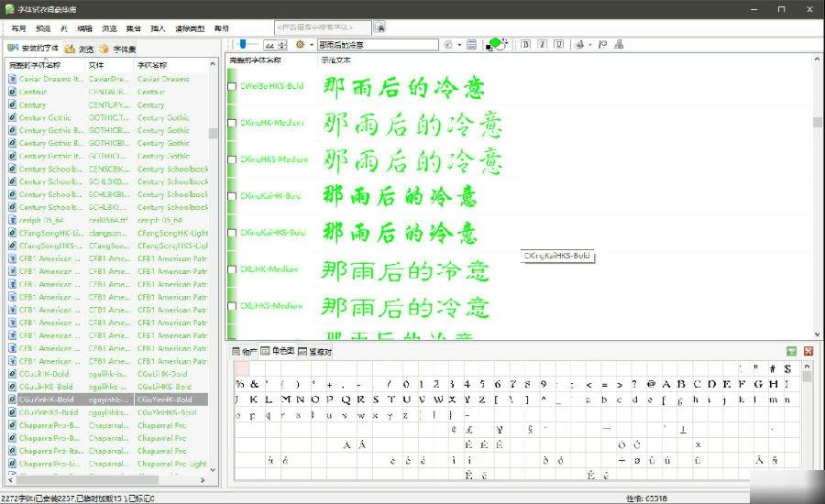825x504 pixels.
Task: Sort by 字体名称 column header
Action: [171, 65]
